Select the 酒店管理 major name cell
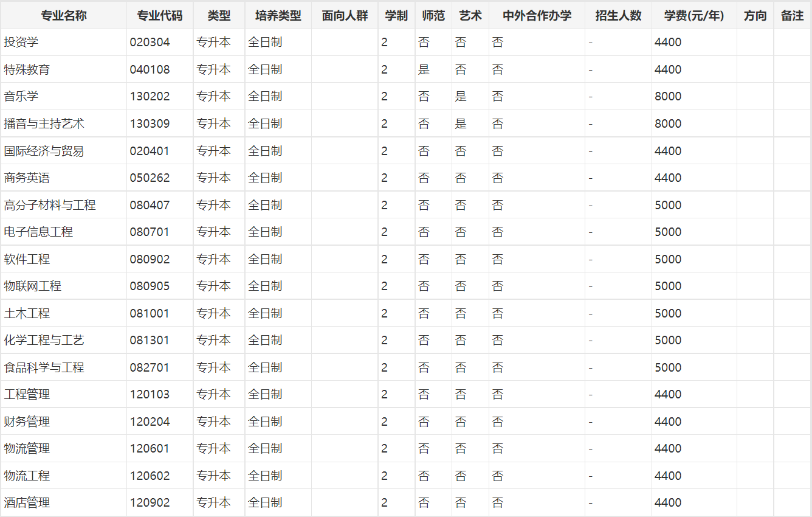This screenshot has width=812, height=517. point(27,503)
